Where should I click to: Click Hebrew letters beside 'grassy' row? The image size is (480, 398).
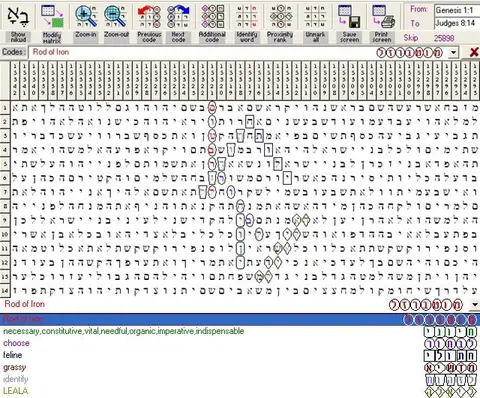tap(451, 367)
